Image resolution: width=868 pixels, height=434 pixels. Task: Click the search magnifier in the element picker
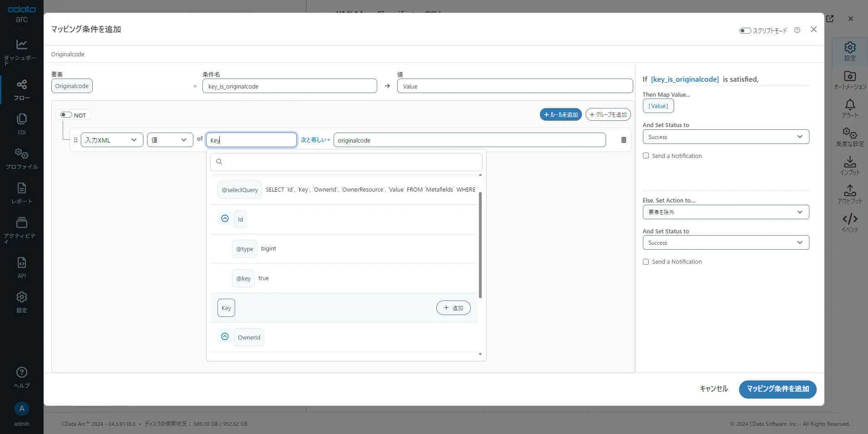point(219,162)
